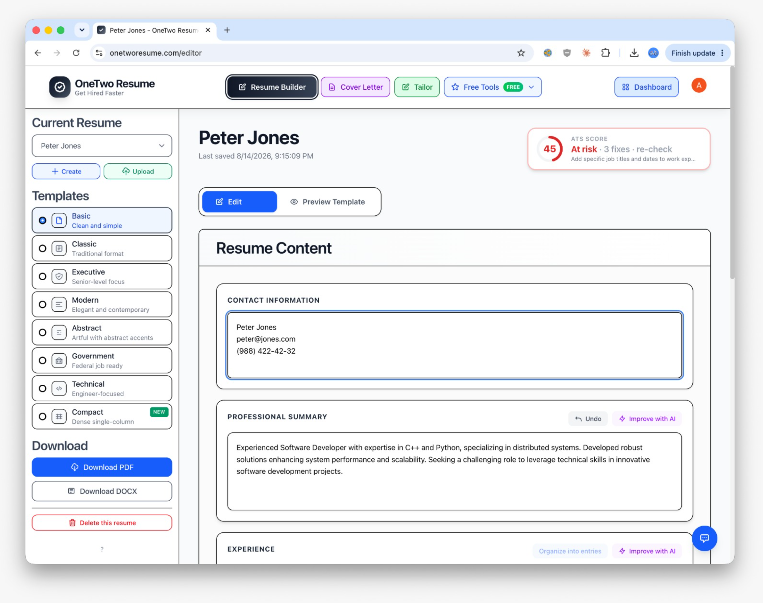Open the chat support bubble
The height and width of the screenshot is (603, 763).
(x=704, y=538)
